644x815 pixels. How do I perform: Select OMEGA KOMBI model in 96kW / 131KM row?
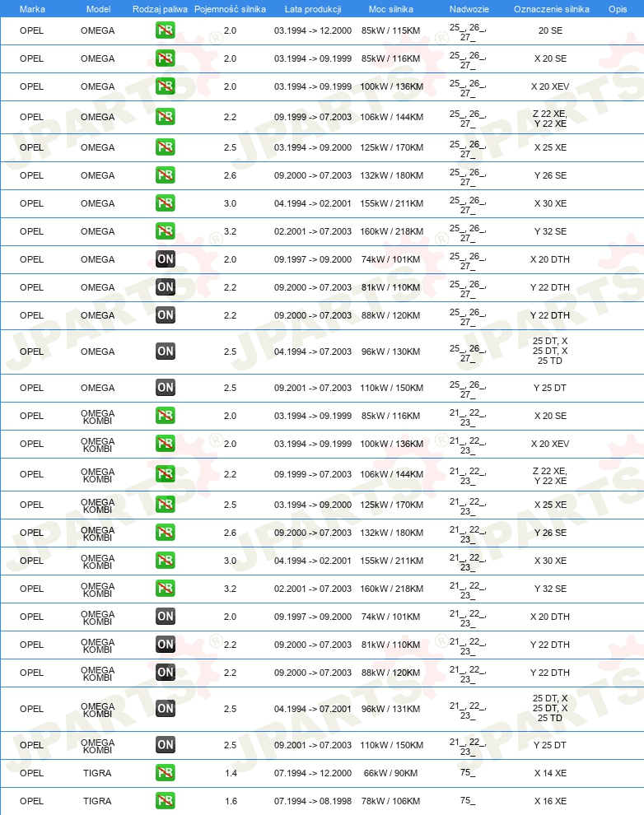[x=98, y=710]
